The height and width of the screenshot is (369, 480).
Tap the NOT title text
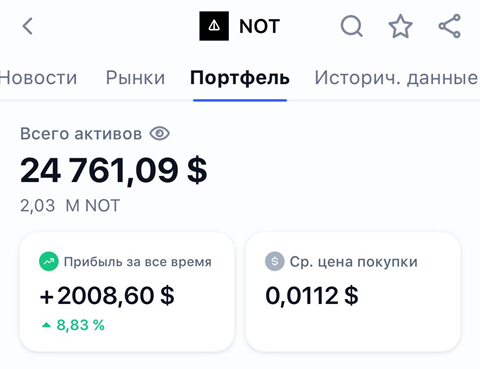[x=259, y=26]
